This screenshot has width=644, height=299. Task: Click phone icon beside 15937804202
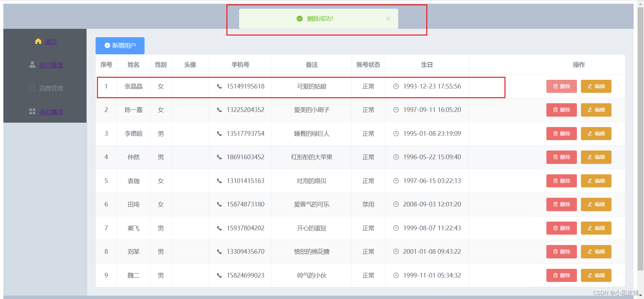click(219, 228)
